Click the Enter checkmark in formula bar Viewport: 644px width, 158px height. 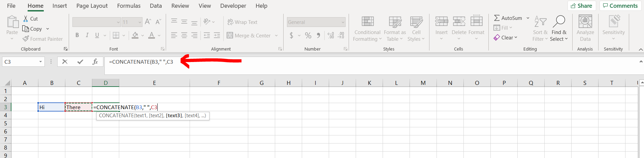coord(80,62)
